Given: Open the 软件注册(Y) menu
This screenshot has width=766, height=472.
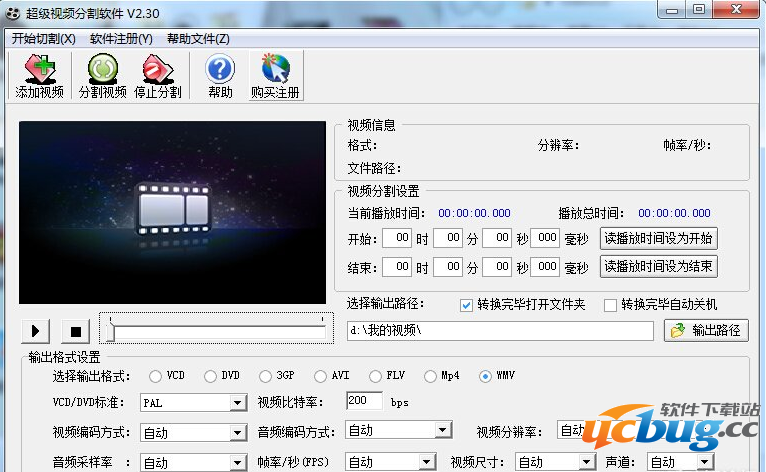Looking at the screenshot, I should coord(121,39).
